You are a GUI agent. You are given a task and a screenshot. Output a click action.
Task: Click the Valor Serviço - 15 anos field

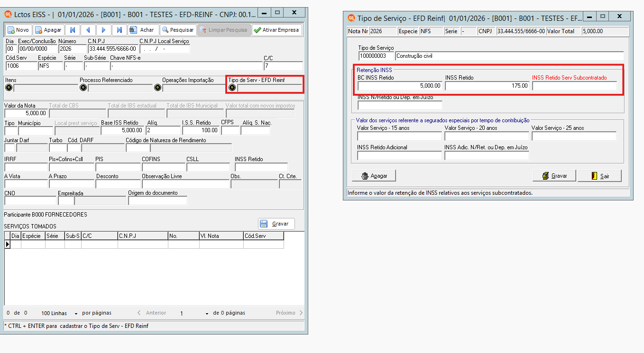[400, 136]
